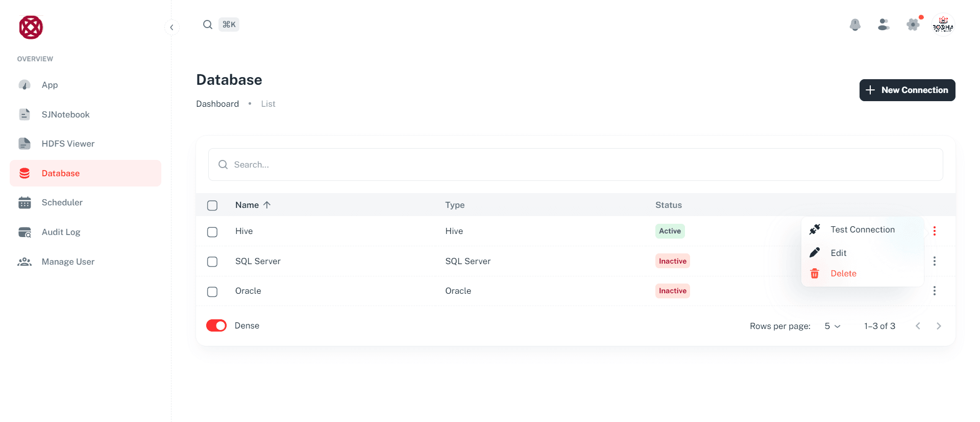Click the Oracle name cell
Screen dimensions: 980x422
[248, 291]
